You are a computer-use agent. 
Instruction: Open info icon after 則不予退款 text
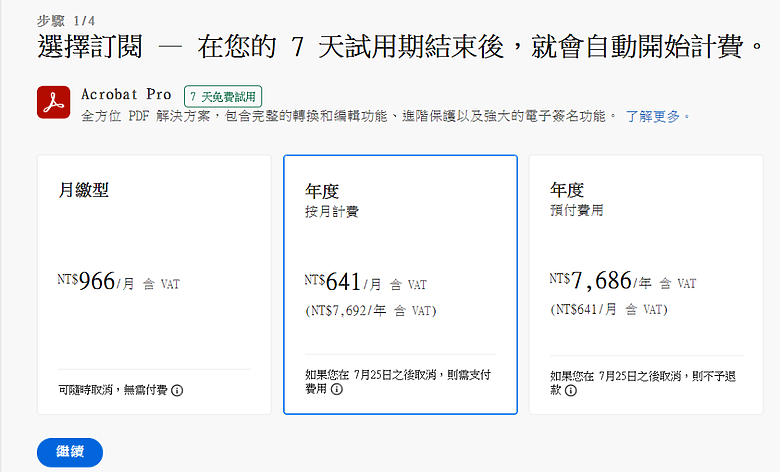pos(571,390)
